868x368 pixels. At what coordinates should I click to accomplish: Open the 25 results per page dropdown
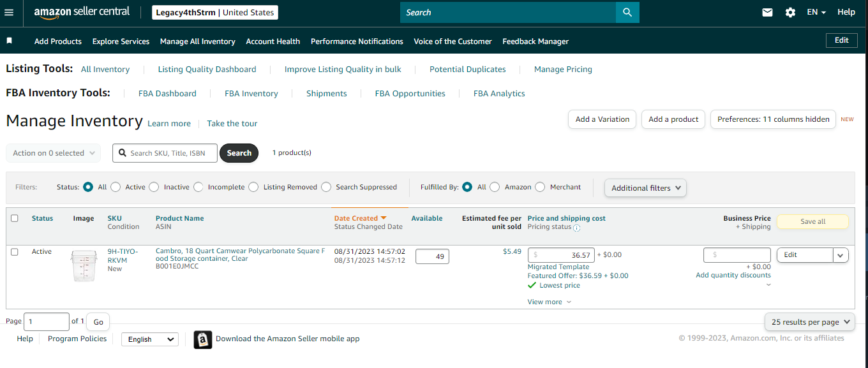point(810,322)
